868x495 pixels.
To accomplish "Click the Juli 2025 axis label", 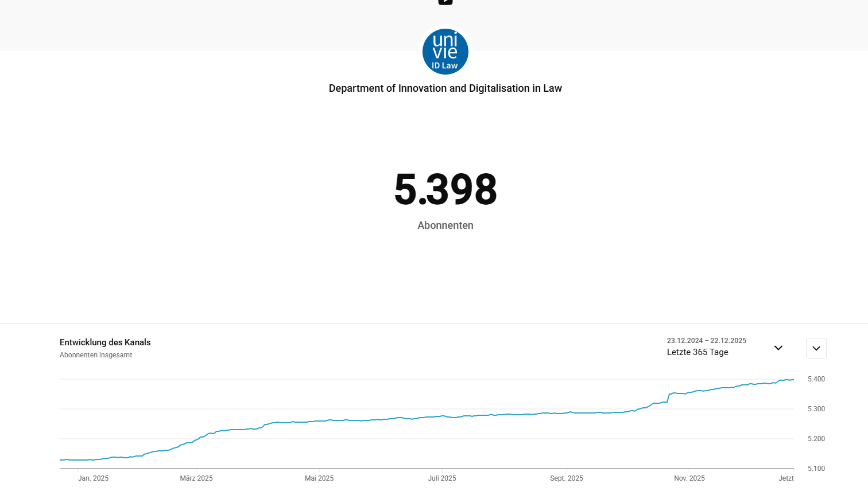I will coord(442,478).
